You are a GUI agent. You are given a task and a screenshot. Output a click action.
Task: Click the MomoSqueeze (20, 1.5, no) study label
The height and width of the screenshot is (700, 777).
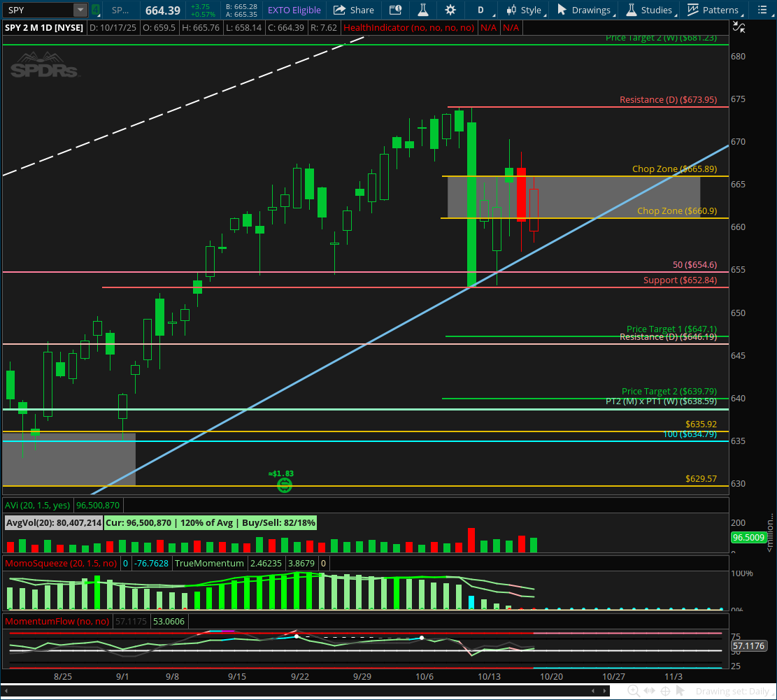61,563
